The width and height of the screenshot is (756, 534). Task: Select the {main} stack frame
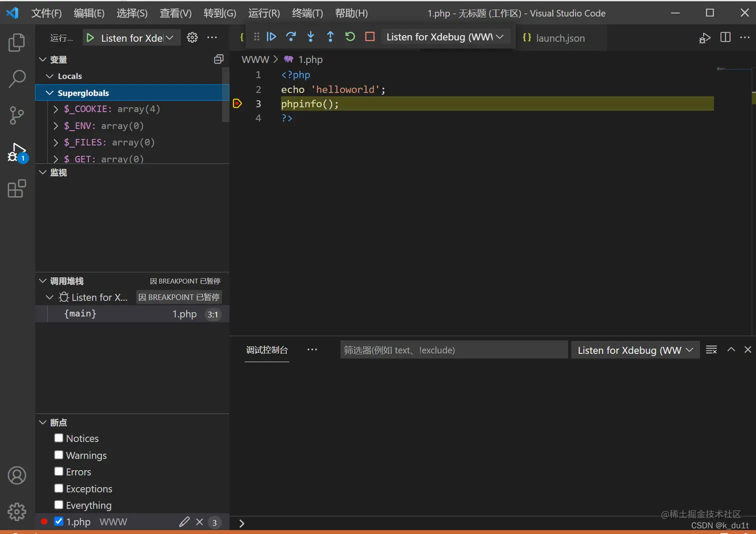coord(132,314)
